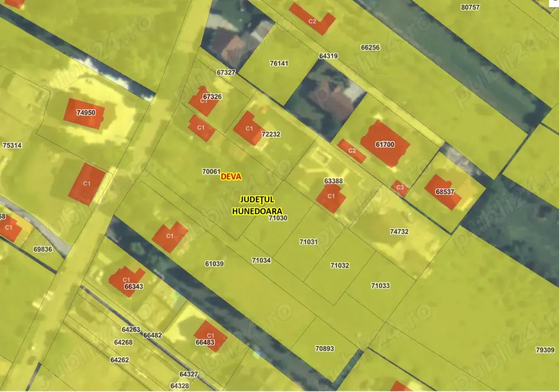This screenshot has width=559, height=392.
Task: Click the DEVA locality label
Action: tap(231, 176)
